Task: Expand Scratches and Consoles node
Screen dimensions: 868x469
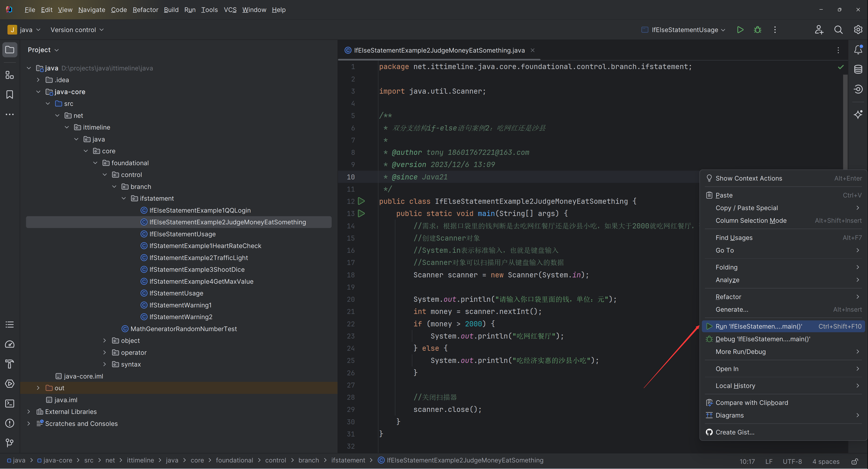Action: [29, 424]
